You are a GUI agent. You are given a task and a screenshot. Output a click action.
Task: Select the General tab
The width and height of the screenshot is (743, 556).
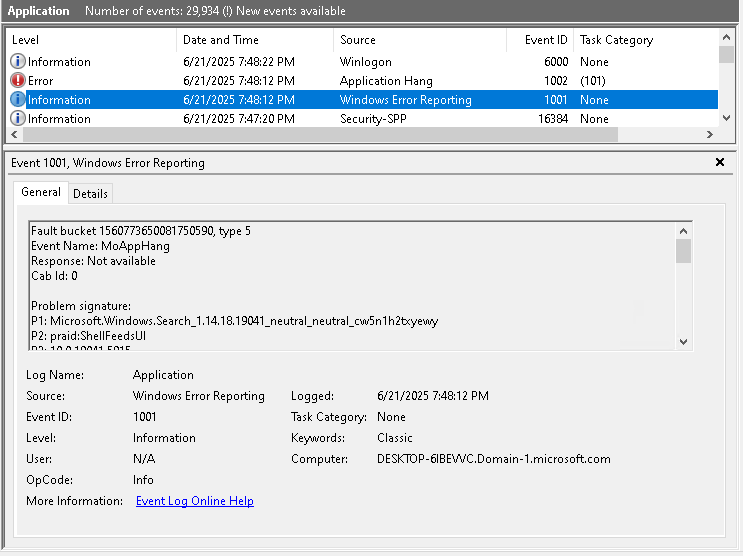coord(41,192)
